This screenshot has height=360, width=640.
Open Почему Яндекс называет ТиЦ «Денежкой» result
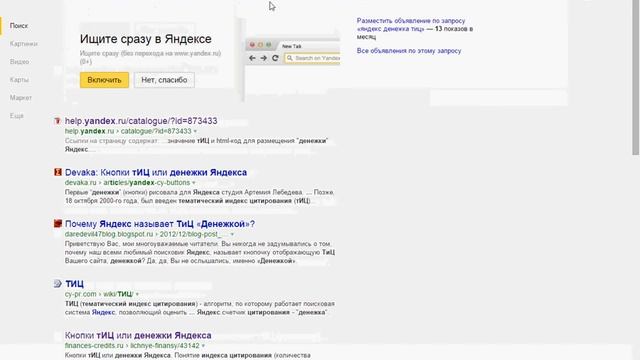pyautogui.click(x=160, y=224)
